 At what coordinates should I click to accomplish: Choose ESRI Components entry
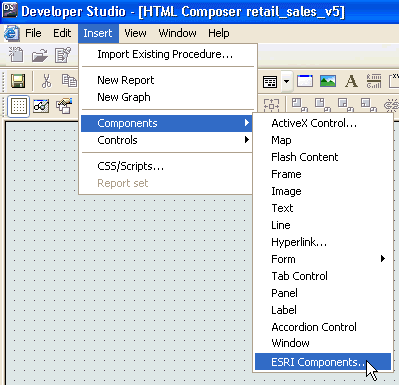(x=323, y=362)
